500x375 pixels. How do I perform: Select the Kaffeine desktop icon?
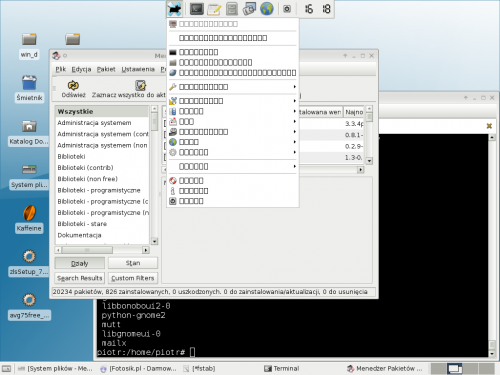point(29,213)
